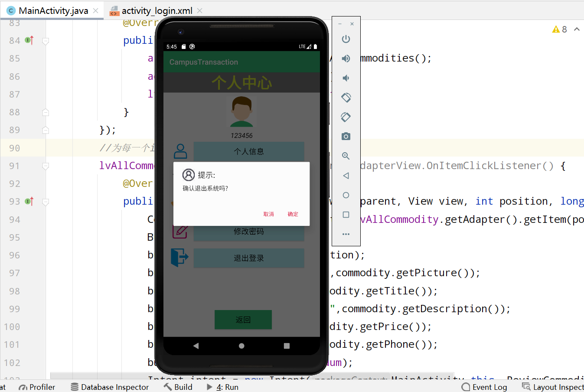The image size is (584, 392).
Task: Tap the 退出登录 button
Action: (x=249, y=258)
